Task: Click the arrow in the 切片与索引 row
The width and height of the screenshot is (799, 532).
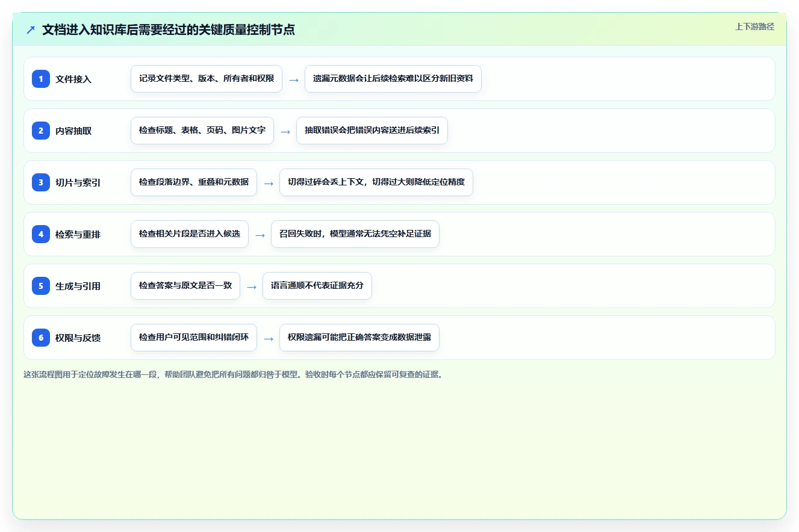Action: (x=269, y=183)
